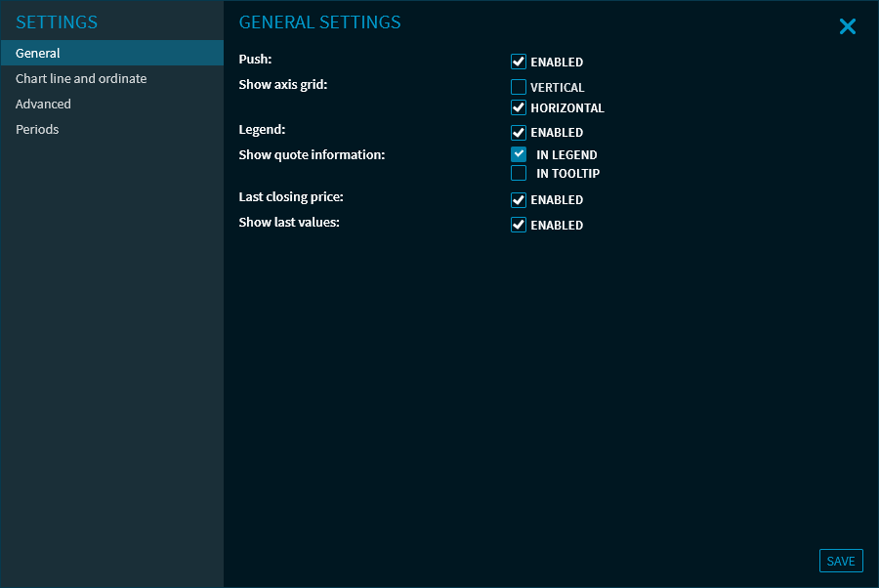Uncheck the In Legend quote information box
879x588 pixels.
(x=519, y=154)
